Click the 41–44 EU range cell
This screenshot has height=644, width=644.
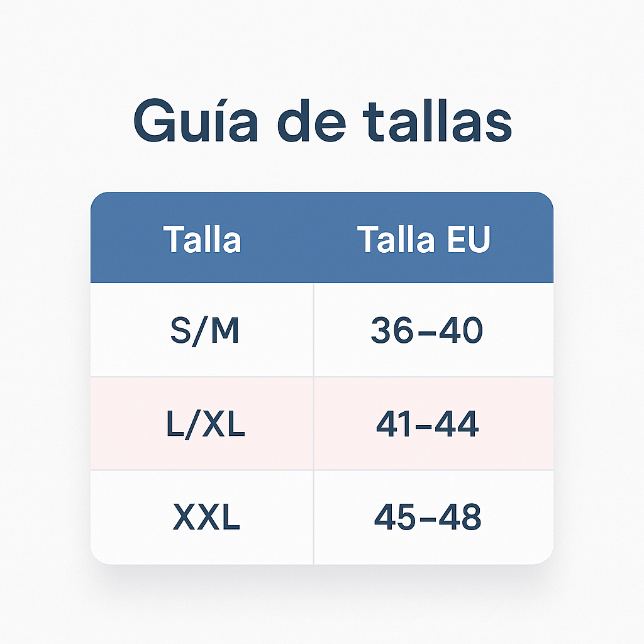click(427, 425)
